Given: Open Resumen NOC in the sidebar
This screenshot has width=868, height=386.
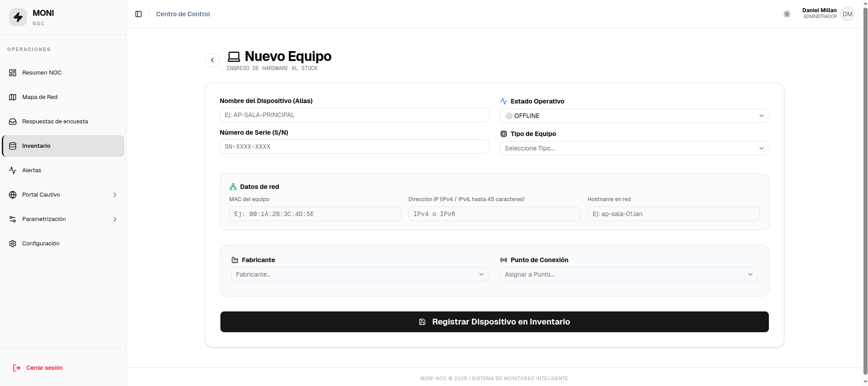Looking at the screenshot, I should (63, 73).
